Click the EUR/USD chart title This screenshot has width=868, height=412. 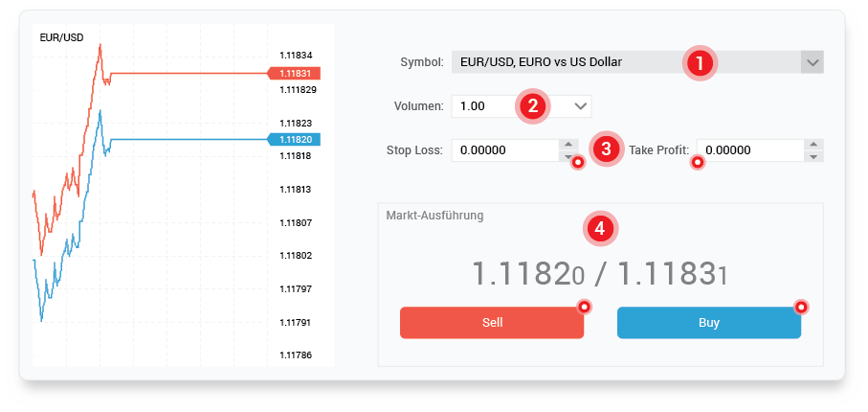(61, 38)
